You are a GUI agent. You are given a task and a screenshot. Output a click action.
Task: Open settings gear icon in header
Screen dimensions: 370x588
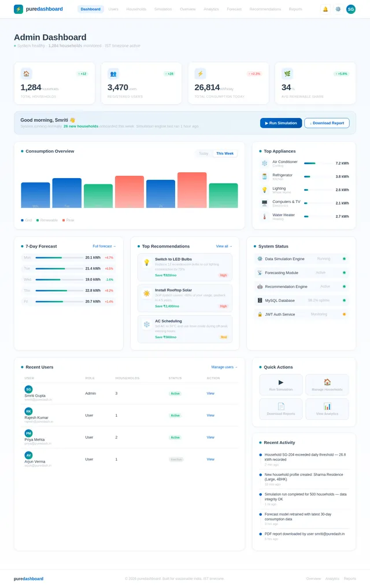pos(338,9)
